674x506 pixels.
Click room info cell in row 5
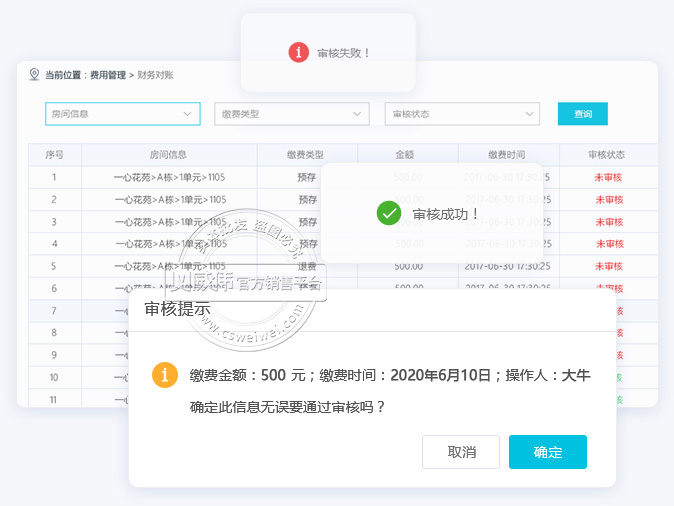pyautogui.click(x=170, y=266)
